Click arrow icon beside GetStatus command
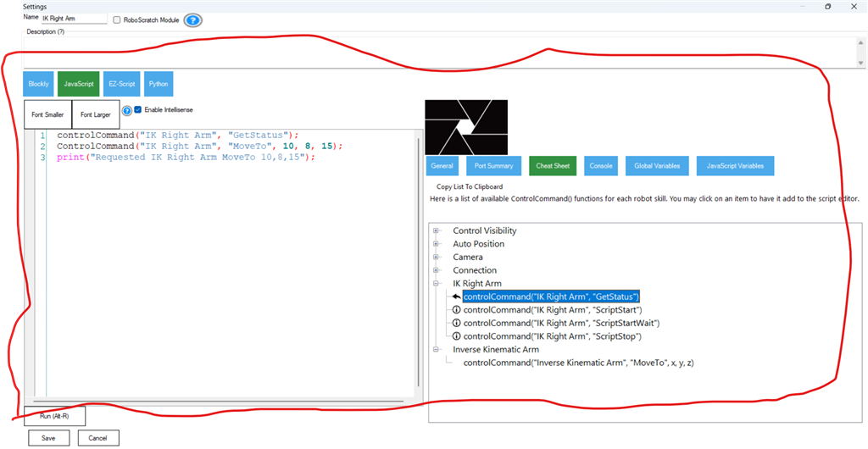Screen dimensions: 868x449 [456, 297]
